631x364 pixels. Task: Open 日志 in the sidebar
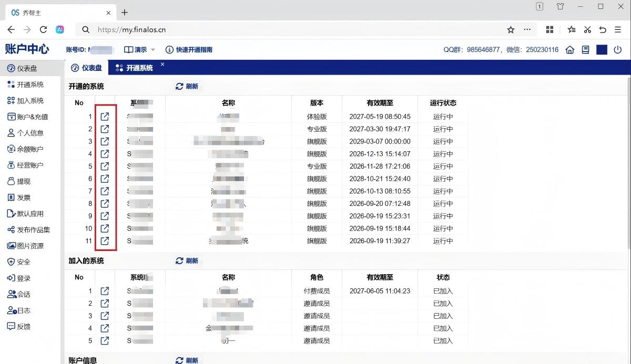click(x=30, y=310)
